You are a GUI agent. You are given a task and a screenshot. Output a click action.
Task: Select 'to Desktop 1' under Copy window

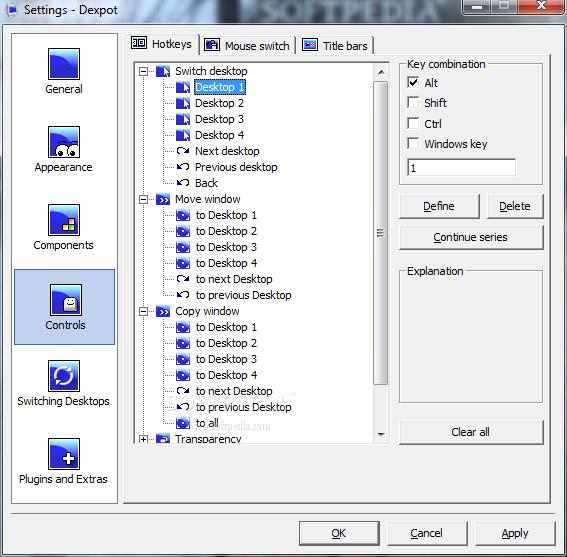pos(226,327)
